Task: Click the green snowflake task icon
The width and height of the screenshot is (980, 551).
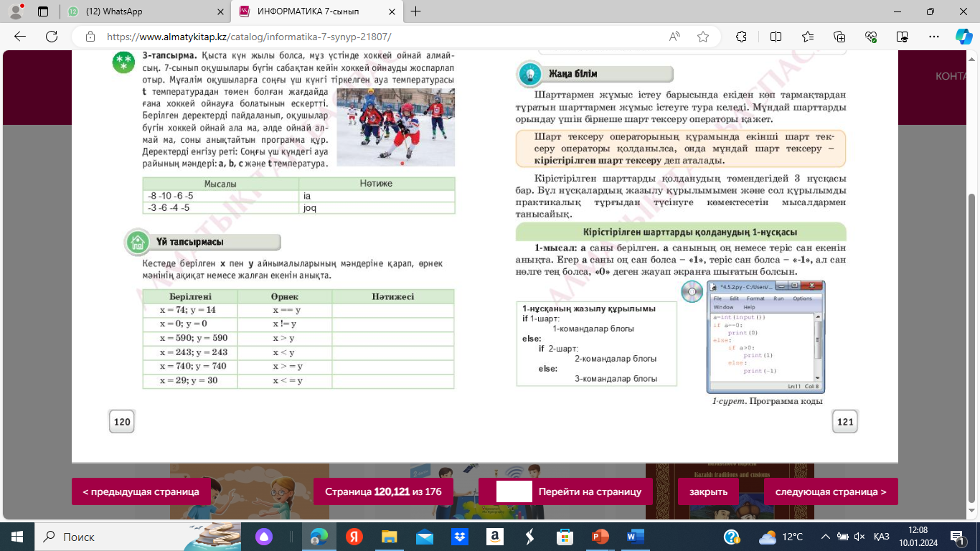Action: point(124,62)
